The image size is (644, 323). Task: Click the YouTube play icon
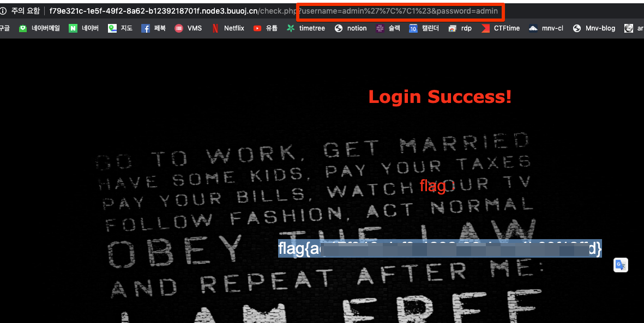(257, 28)
